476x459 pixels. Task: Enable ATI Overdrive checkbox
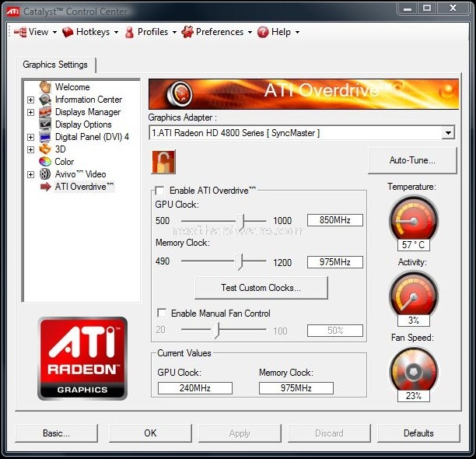pyautogui.click(x=159, y=191)
